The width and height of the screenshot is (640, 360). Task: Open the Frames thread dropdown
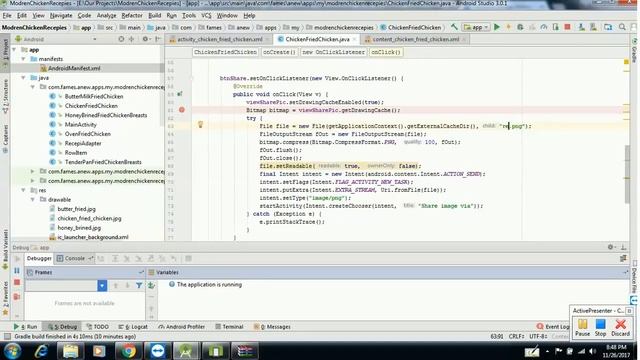click(102, 285)
